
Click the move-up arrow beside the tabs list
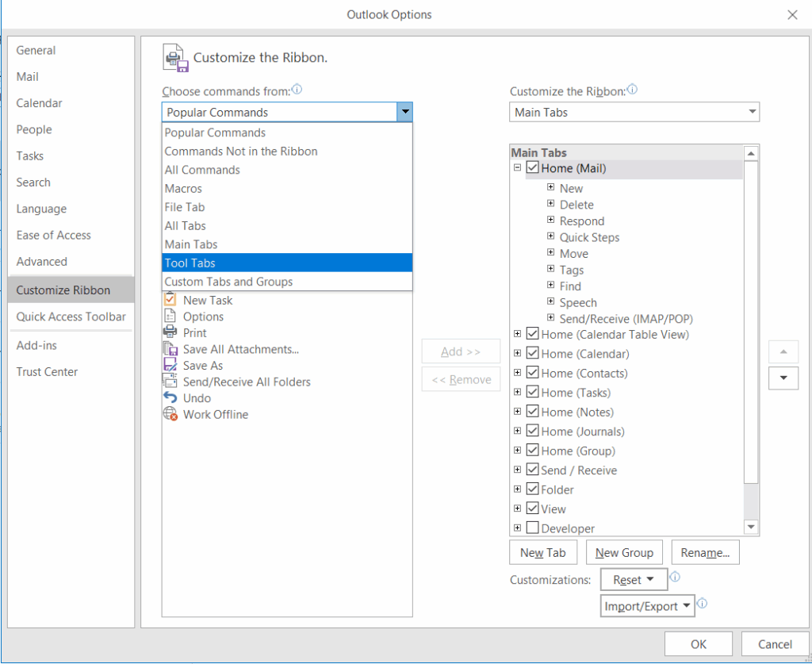click(783, 351)
